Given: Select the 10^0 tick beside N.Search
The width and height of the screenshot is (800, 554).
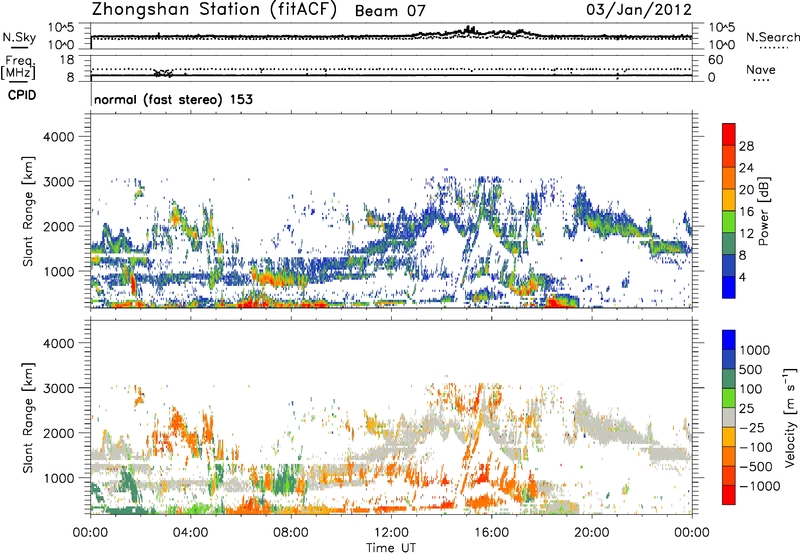Looking at the screenshot, I should 722,45.
